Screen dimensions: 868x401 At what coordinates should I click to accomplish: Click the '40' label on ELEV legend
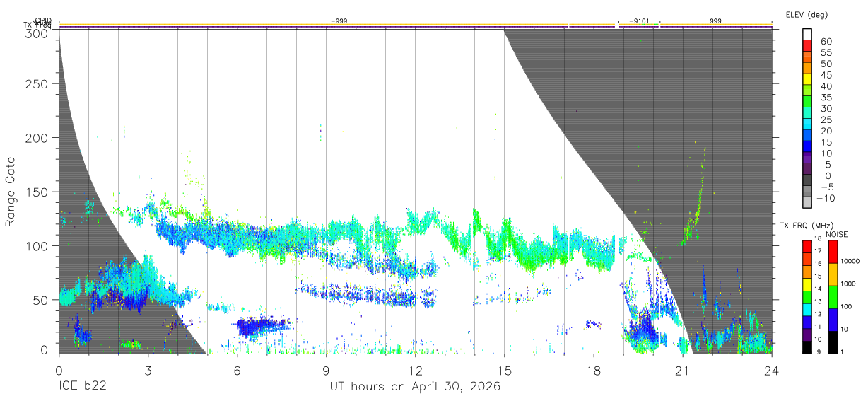tap(826, 86)
